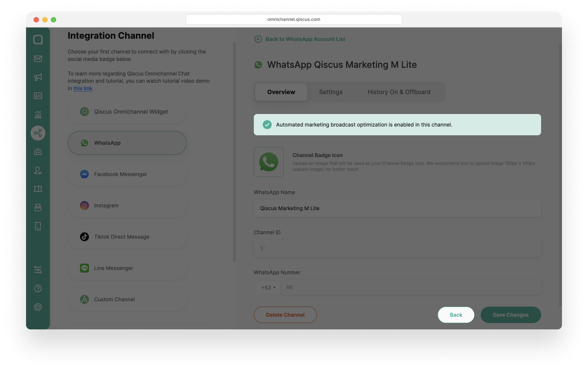Image resolution: width=588 pixels, height=370 pixels.
Task: Open the mailbox stack icon in sidebar
Action: pos(38,208)
